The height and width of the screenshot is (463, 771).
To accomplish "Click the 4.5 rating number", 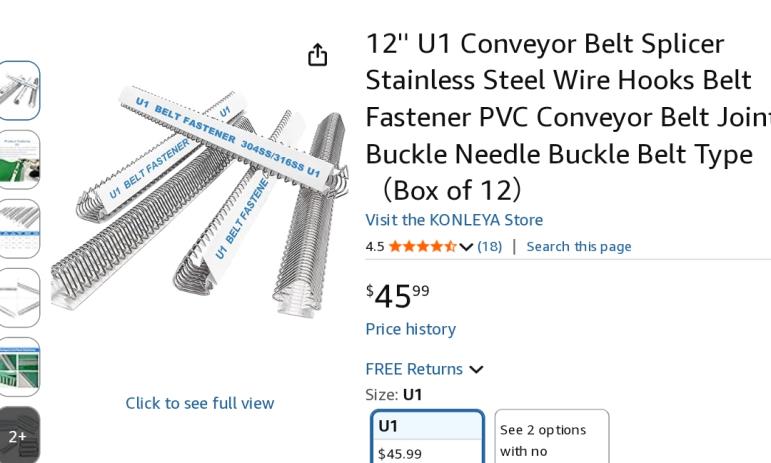I will point(375,246).
